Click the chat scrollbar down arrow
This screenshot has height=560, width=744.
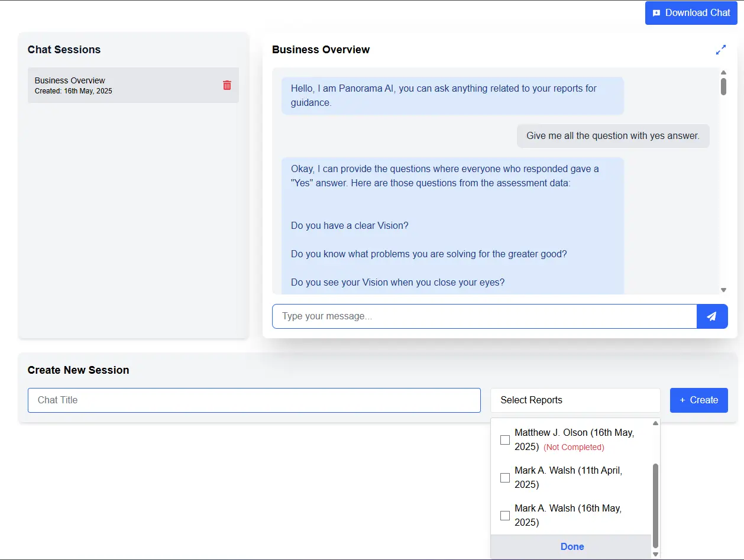[x=723, y=290]
